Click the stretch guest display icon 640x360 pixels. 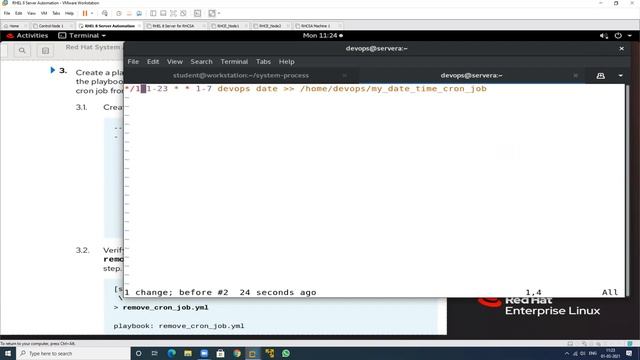point(212,13)
